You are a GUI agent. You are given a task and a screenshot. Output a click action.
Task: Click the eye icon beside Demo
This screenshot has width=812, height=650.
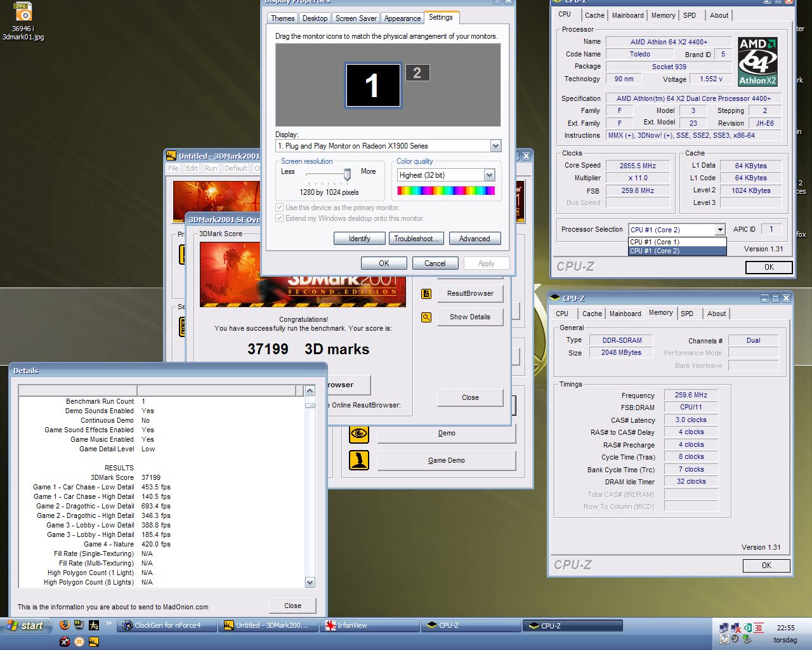359,434
